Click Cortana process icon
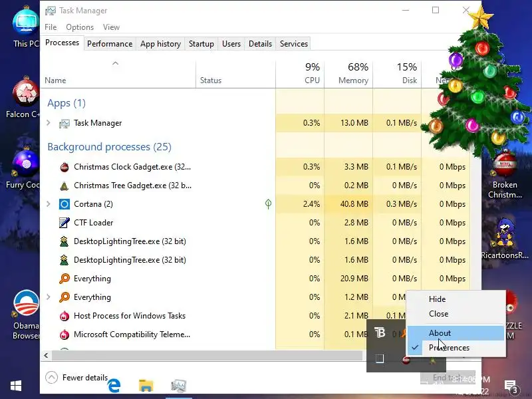This screenshot has width=532, height=399. coord(64,204)
